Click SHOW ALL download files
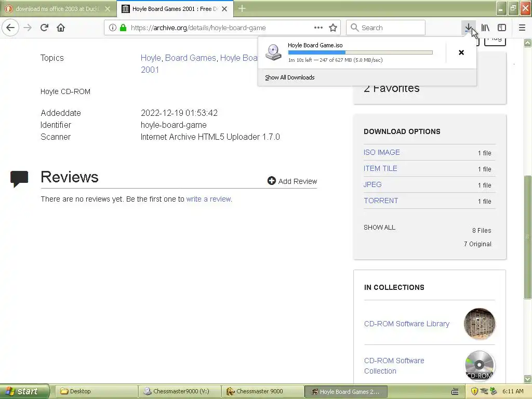Viewport: 532px width, 399px height. click(x=379, y=228)
